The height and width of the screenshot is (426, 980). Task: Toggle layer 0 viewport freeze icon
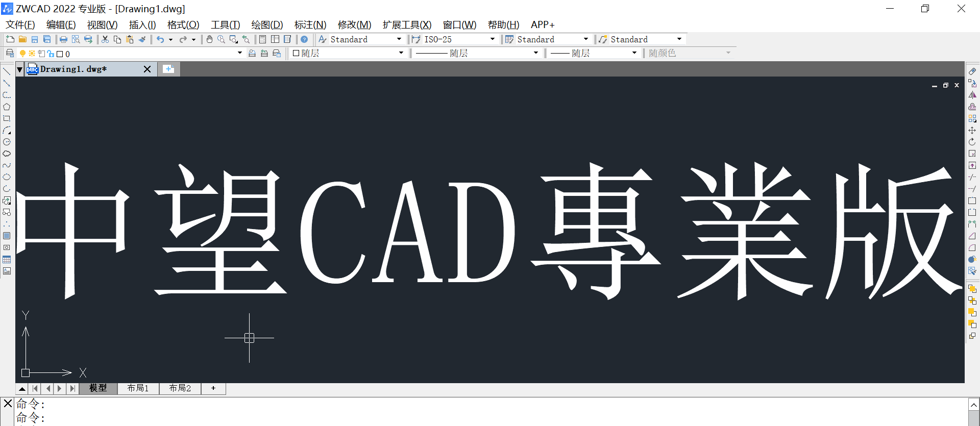coord(41,54)
